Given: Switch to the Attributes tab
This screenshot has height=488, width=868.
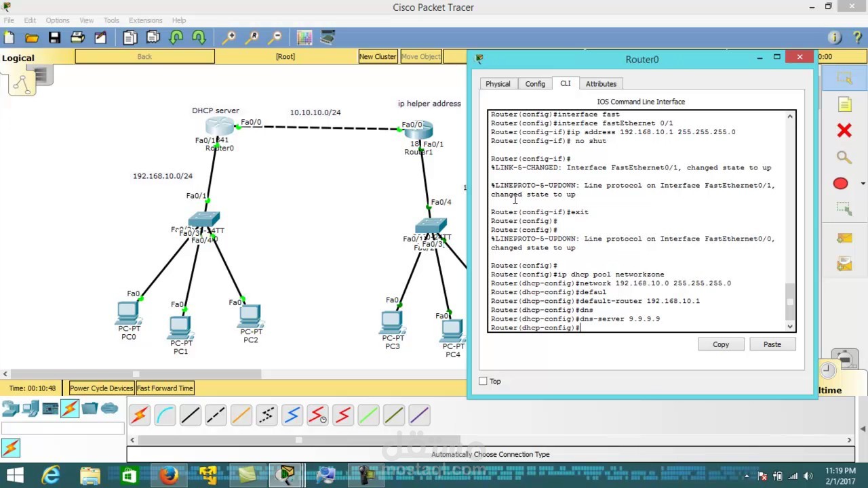Looking at the screenshot, I should 601,83.
